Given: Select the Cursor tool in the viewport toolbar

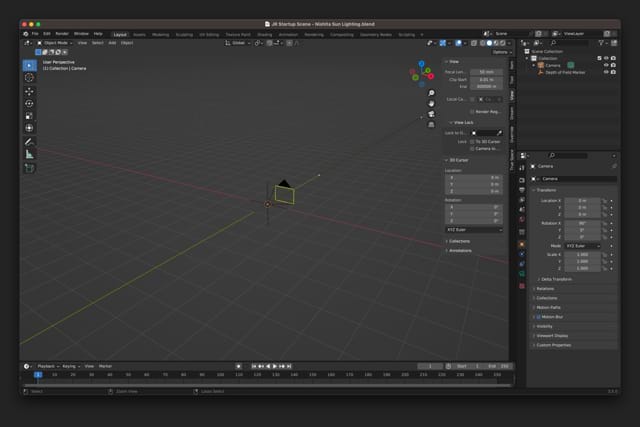Looking at the screenshot, I should 29,77.
